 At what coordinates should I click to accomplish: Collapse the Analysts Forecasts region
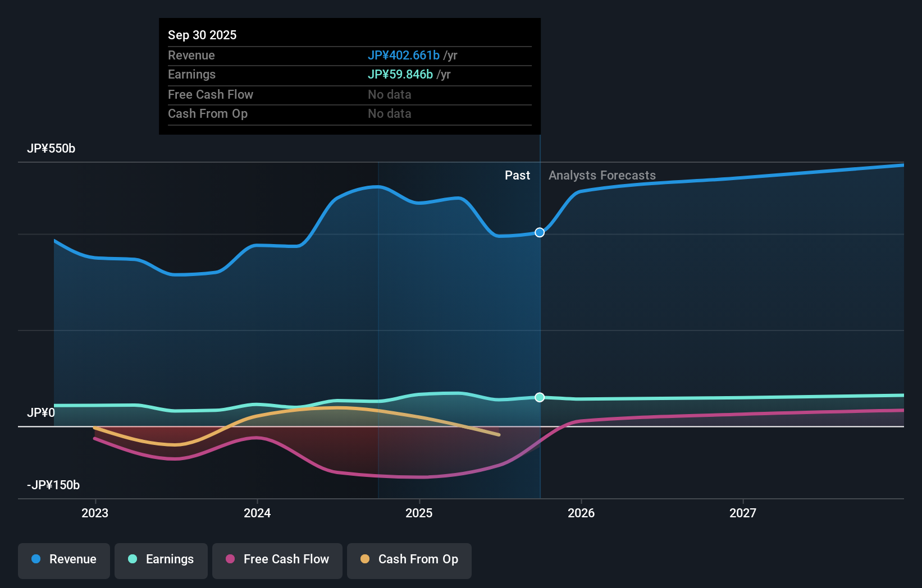click(601, 175)
